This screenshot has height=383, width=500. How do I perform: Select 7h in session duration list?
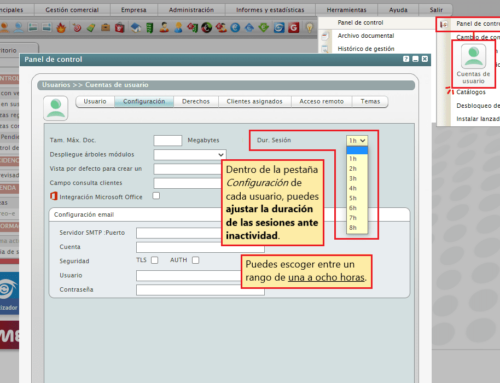tap(357, 218)
